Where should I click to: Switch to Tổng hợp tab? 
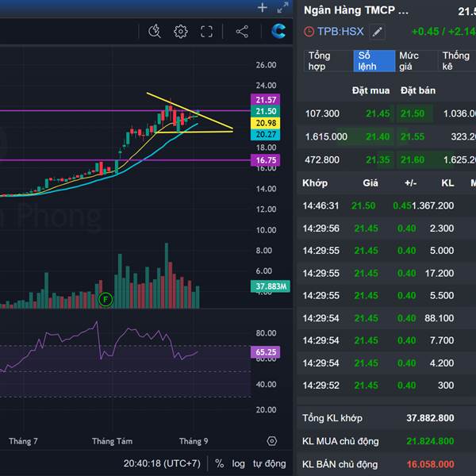[328, 61]
